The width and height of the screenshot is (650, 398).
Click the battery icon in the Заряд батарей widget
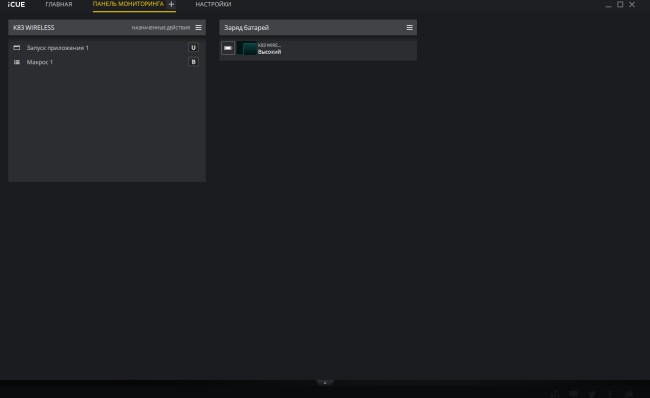pyautogui.click(x=228, y=48)
